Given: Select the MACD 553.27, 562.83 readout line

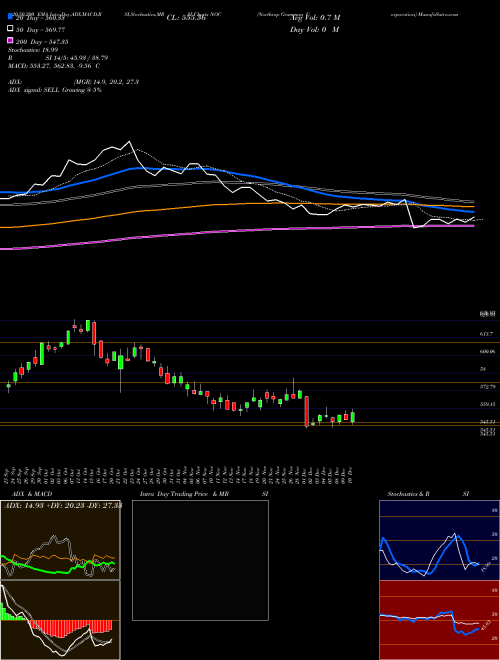Looking at the screenshot, I should (54, 66).
